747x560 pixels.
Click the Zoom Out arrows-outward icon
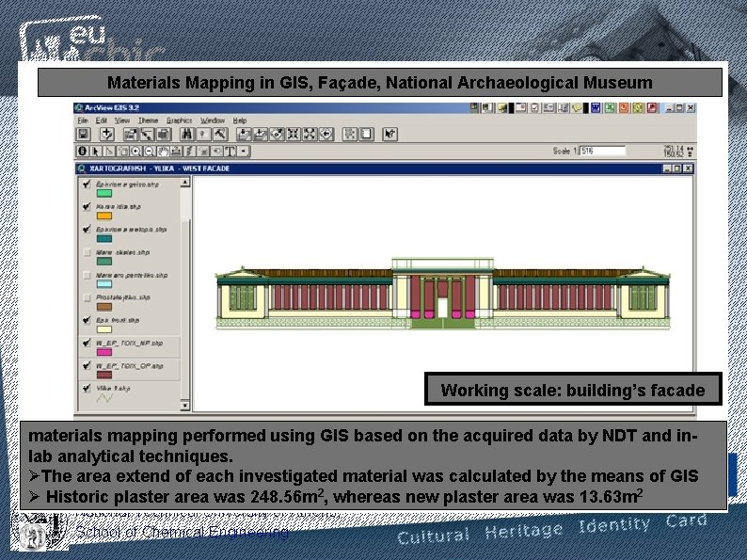(310, 135)
